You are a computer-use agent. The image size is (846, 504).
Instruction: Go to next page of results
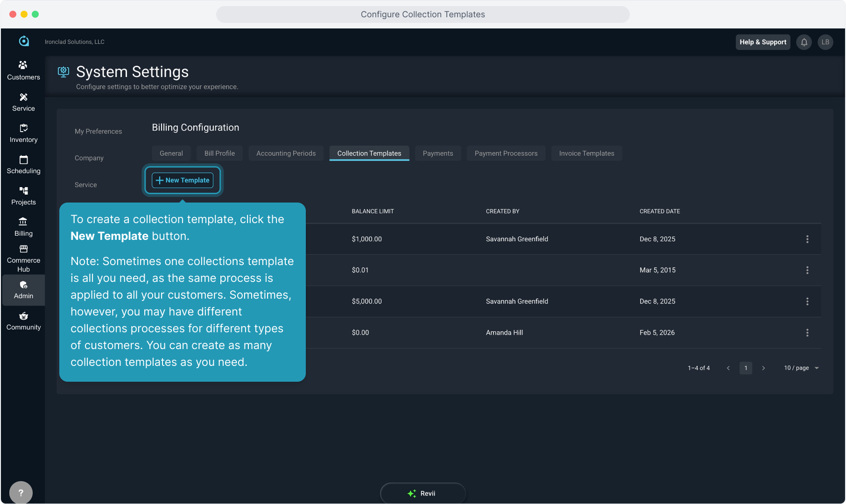pyautogui.click(x=763, y=368)
